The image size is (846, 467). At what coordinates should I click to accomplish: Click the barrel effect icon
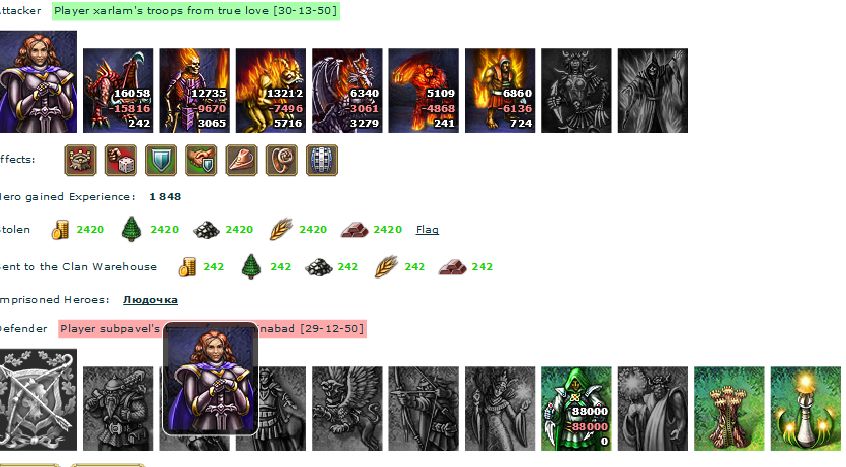(322, 160)
